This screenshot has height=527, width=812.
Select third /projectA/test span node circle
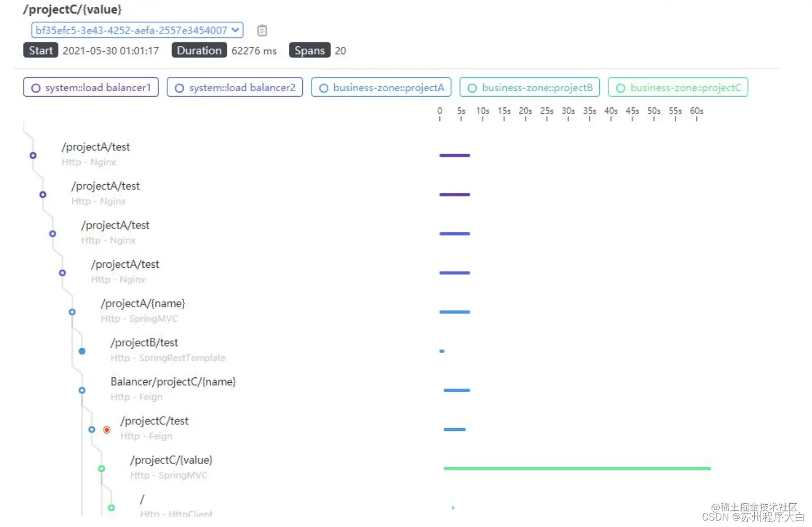(x=52, y=234)
